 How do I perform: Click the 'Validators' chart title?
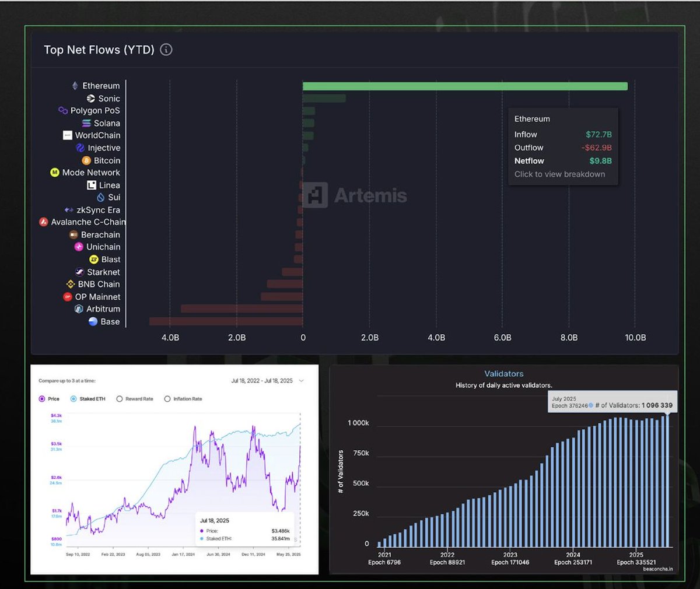pyautogui.click(x=504, y=374)
